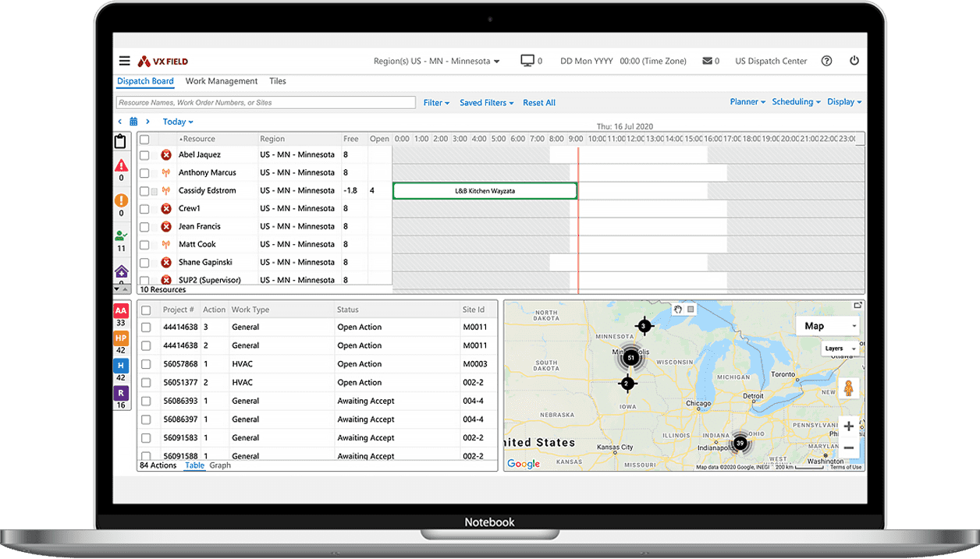Go to next day with right arrow
Viewport: 980px width, 559px height.
coord(147,122)
